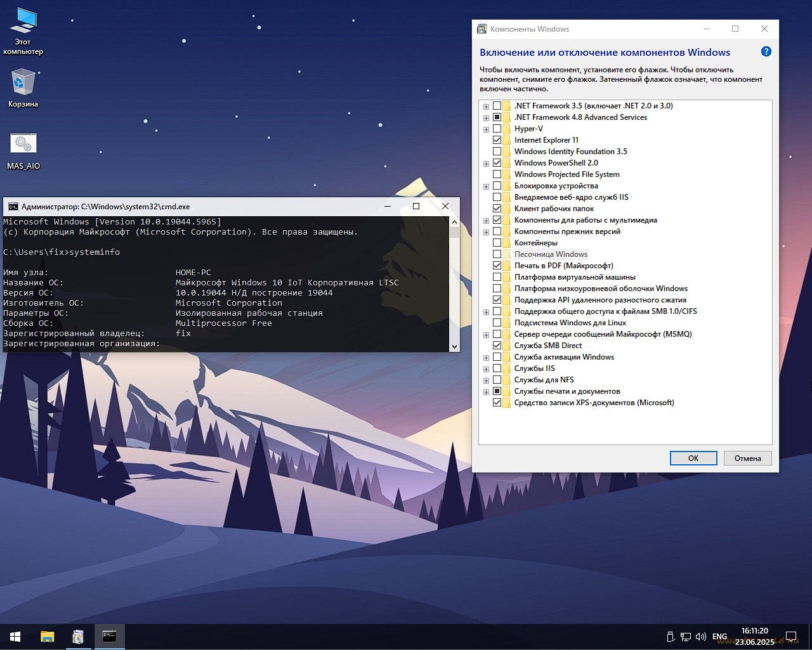This screenshot has width=812, height=650.
Task: Check the Контейнеры checkbox
Action: coord(497,243)
